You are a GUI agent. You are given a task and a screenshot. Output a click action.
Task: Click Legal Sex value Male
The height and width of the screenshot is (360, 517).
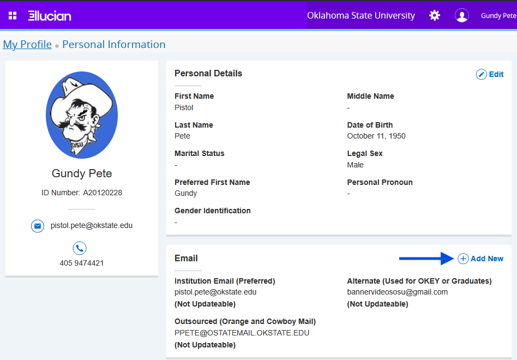(355, 165)
